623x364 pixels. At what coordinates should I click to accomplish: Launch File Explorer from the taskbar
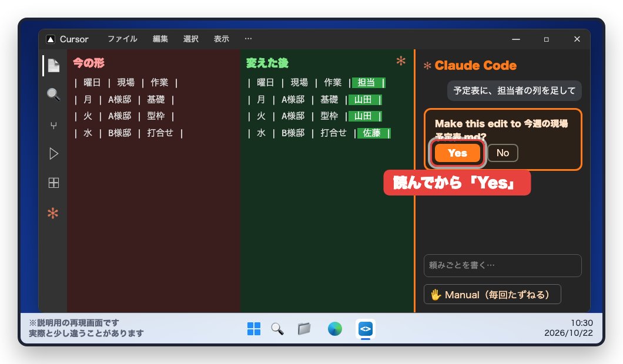coord(304,329)
